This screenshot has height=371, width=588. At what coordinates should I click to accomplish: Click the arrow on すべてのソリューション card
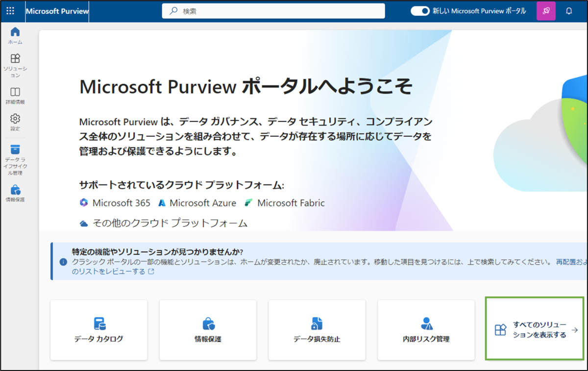click(x=575, y=330)
